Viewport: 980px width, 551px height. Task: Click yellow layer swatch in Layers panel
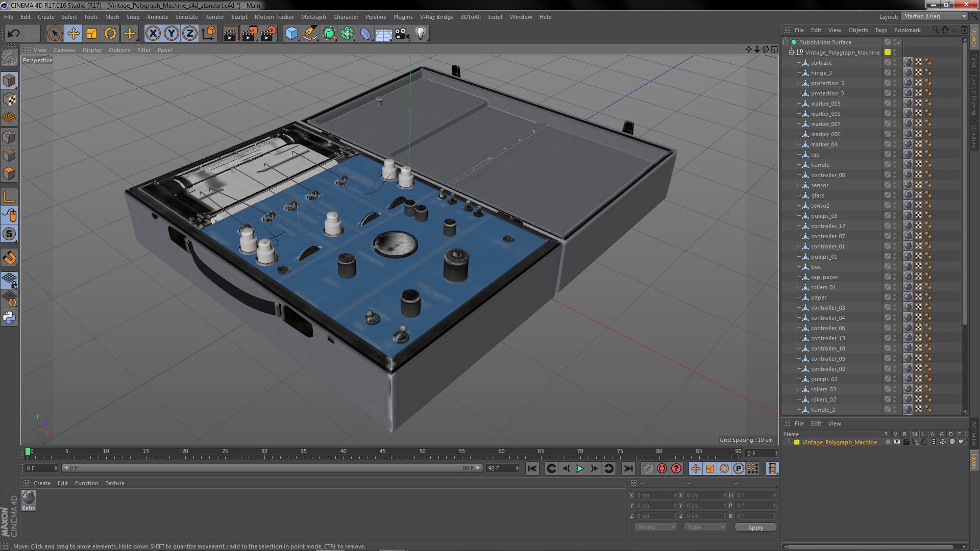coord(797,442)
